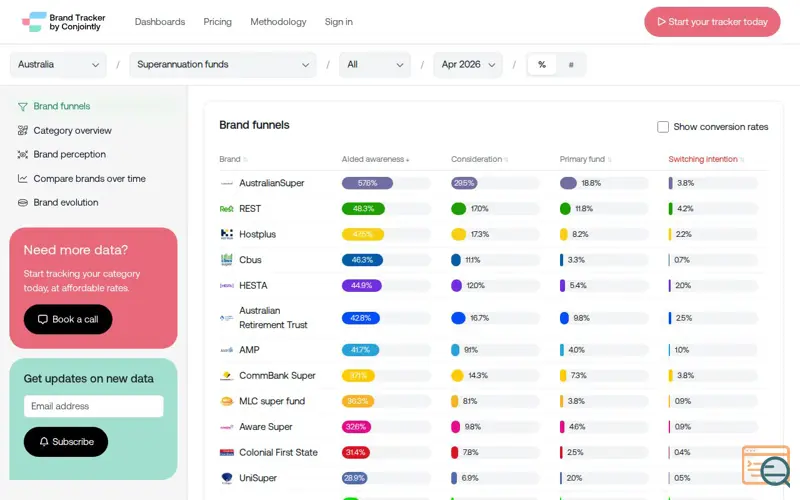Click the Hostplus brand logo

pyautogui.click(x=227, y=234)
